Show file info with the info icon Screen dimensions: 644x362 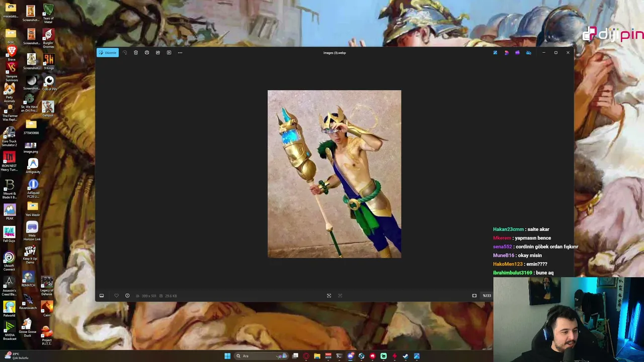click(x=127, y=296)
